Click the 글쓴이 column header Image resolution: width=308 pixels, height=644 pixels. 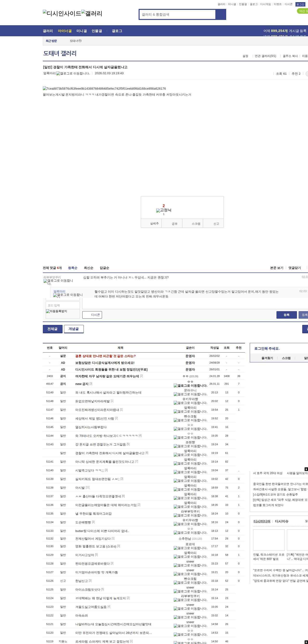190,348
